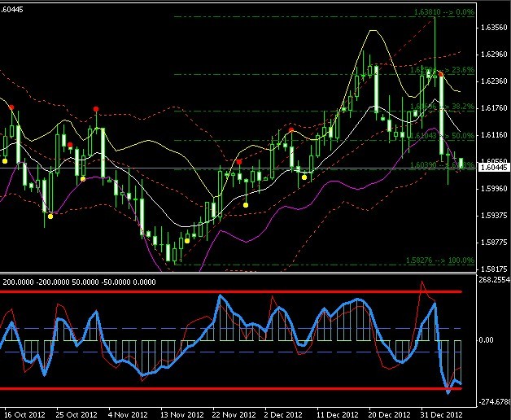Image resolution: width=511 pixels, height=420 pixels.
Task: Click the 1.59960 price axis value
Action: pos(494,189)
